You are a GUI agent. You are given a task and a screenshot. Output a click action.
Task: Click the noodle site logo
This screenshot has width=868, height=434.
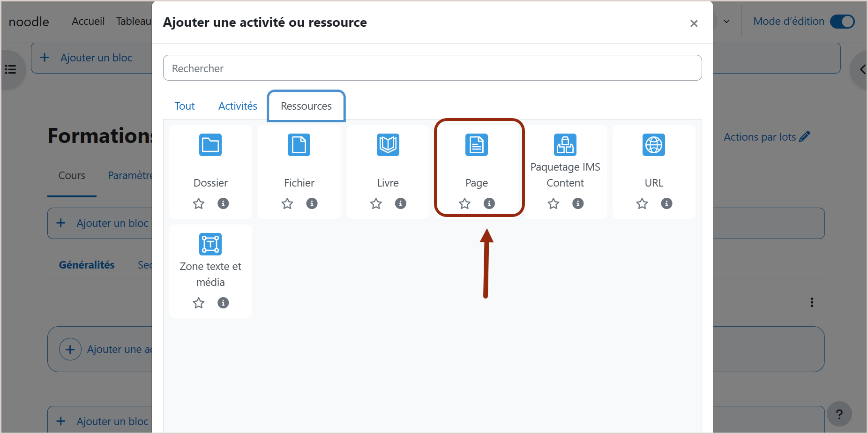click(29, 22)
